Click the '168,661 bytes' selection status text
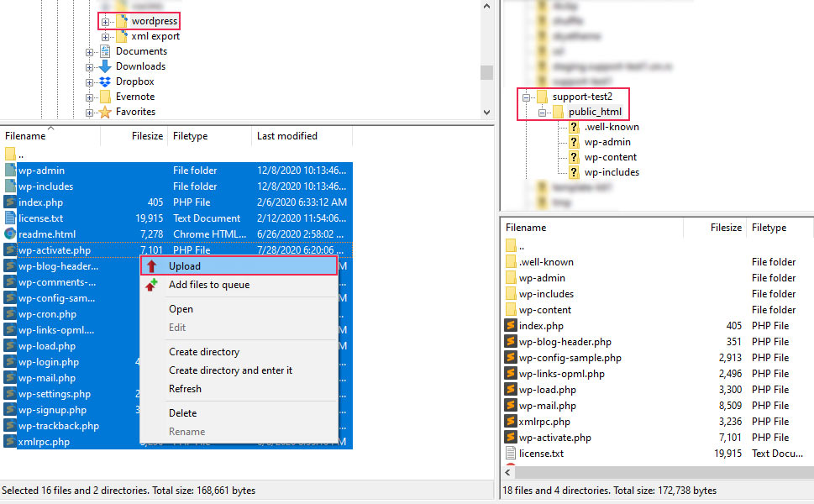 pos(226,491)
